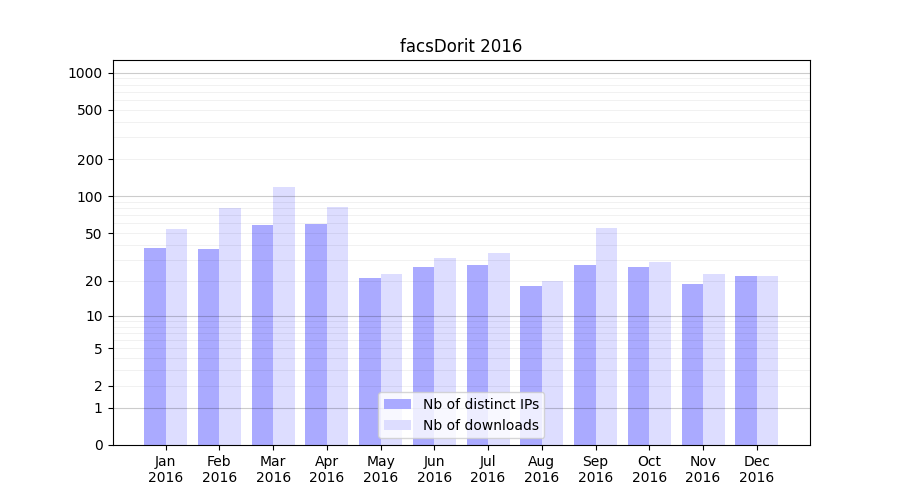Click the Jan 2016 distinct IPs bar
Screen dimensions: 900x500
155,345
